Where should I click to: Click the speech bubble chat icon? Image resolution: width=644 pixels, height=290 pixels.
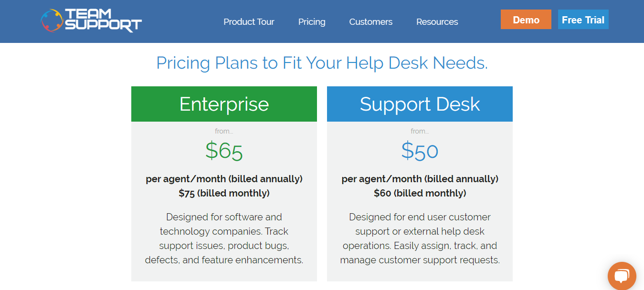click(x=622, y=276)
